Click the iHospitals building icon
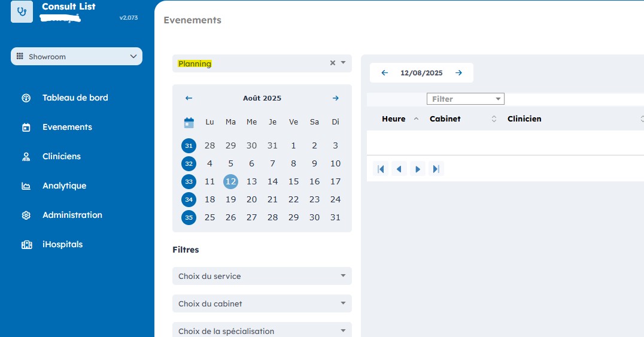 point(26,245)
